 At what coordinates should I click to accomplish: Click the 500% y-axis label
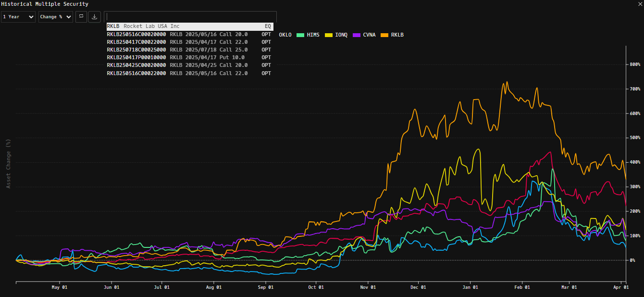click(634, 138)
